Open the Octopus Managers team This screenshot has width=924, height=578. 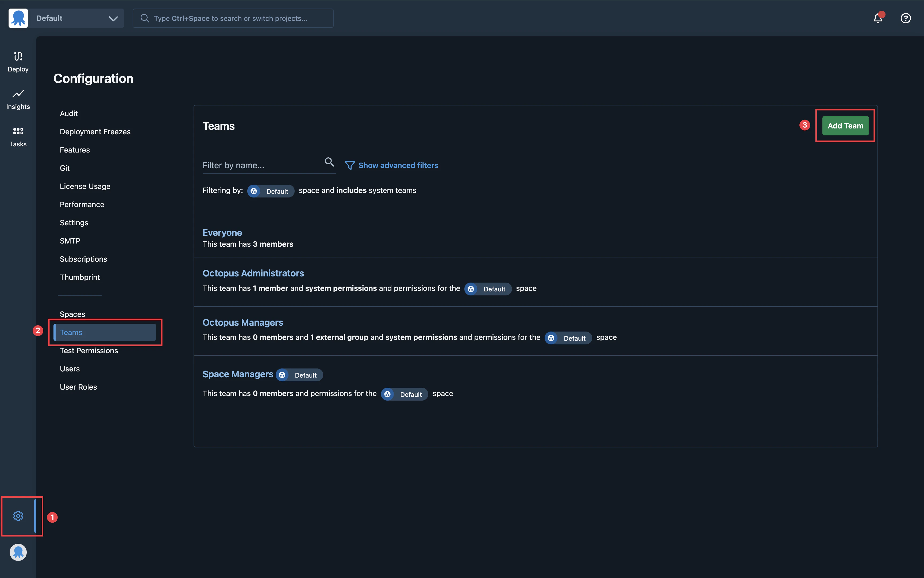pyautogui.click(x=243, y=322)
